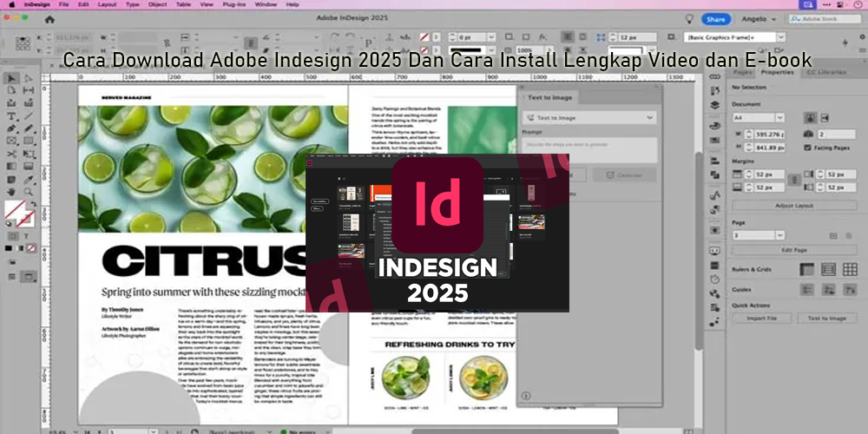Open the Plug-ins menu
This screenshot has height=434, width=868.
click(x=233, y=4)
